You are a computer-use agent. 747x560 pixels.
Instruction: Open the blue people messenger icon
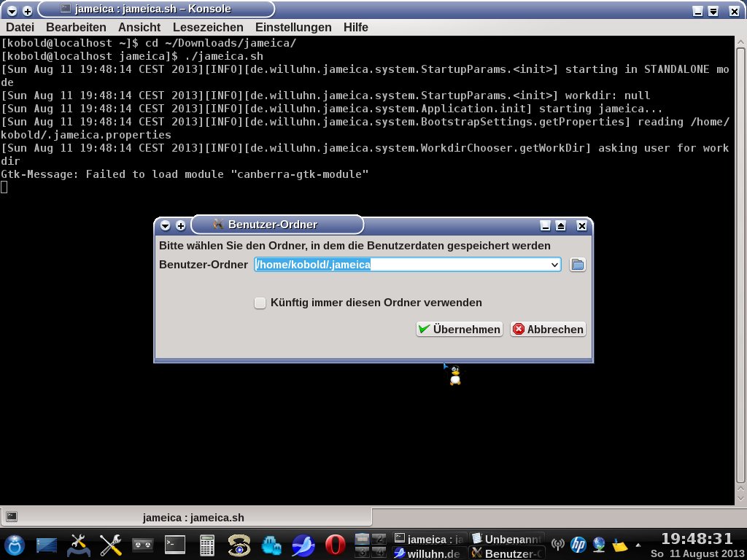coord(271,545)
